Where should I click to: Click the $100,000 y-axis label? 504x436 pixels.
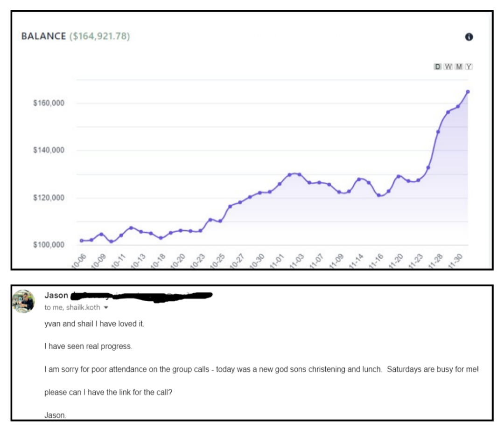point(49,245)
